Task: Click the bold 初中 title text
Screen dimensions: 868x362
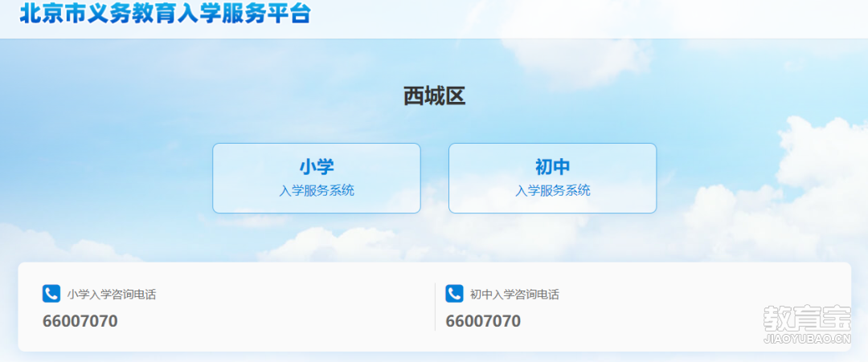Action: pos(552,166)
